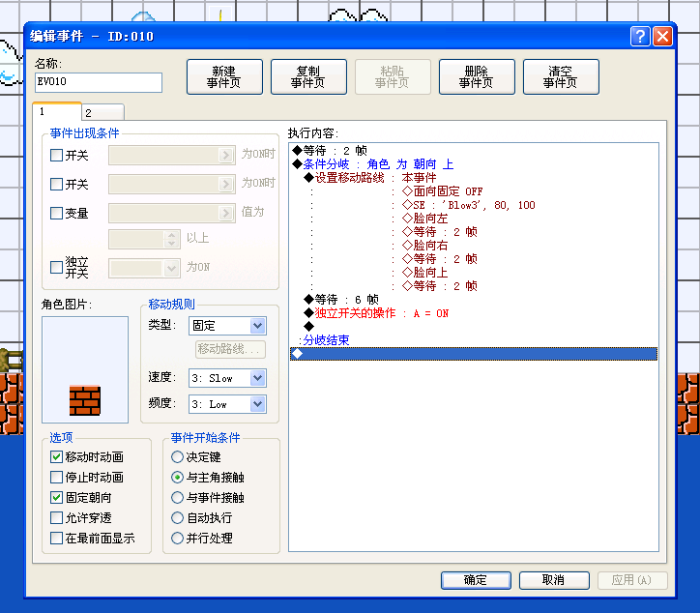Click the 新建事件页 button
Viewport: 700px width, 613px height.
pyautogui.click(x=224, y=76)
